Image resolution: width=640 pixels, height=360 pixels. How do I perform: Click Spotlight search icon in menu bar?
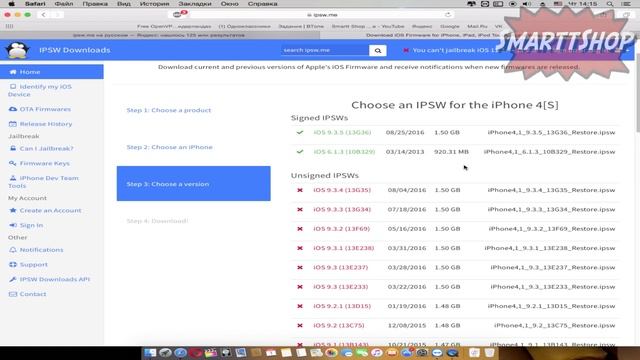pos(609,4)
